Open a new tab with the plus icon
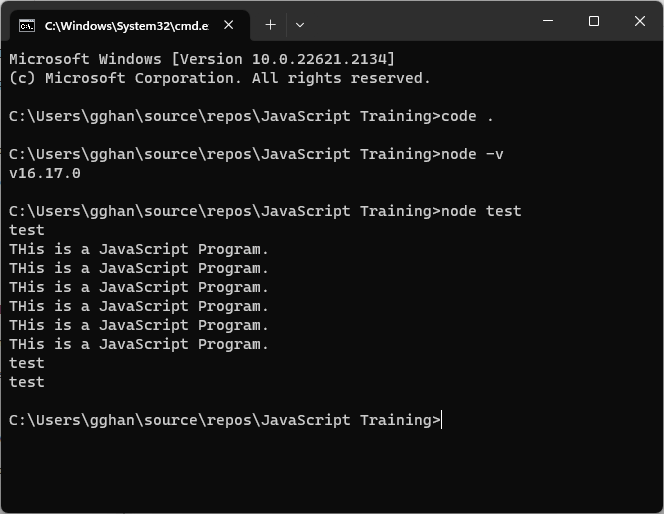The height and width of the screenshot is (514, 664). [271, 25]
